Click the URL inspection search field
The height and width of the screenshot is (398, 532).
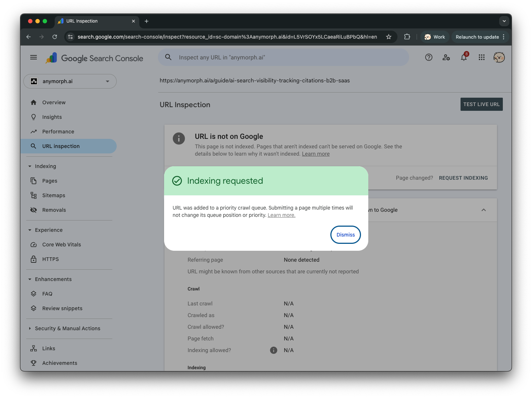pyautogui.click(x=283, y=57)
